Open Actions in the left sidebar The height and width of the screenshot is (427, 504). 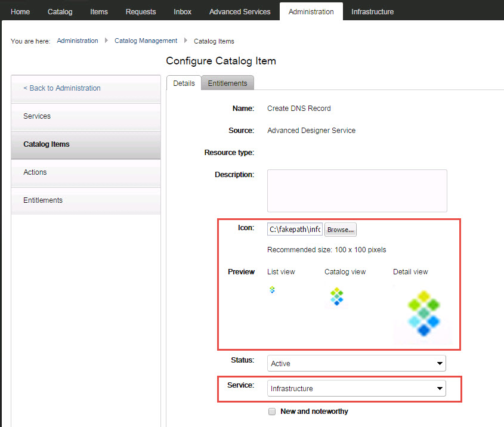tap(35, 172)
